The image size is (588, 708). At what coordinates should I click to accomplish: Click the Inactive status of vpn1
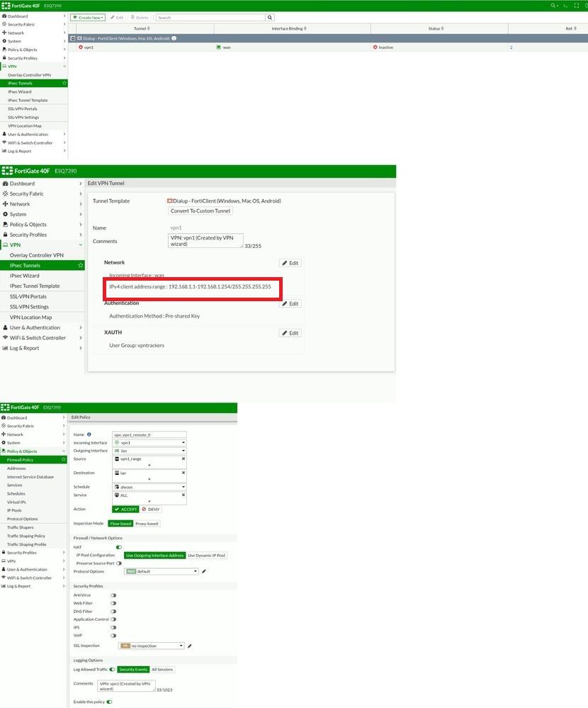383,47
